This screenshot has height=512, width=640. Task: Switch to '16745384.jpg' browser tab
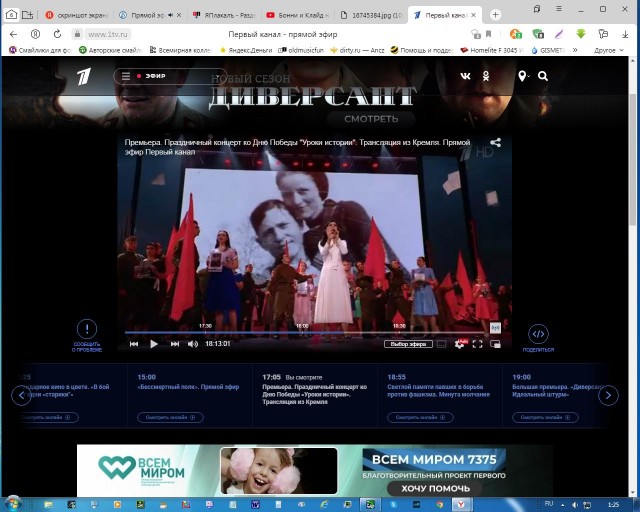pyautogui.click(x=371, y=15)
